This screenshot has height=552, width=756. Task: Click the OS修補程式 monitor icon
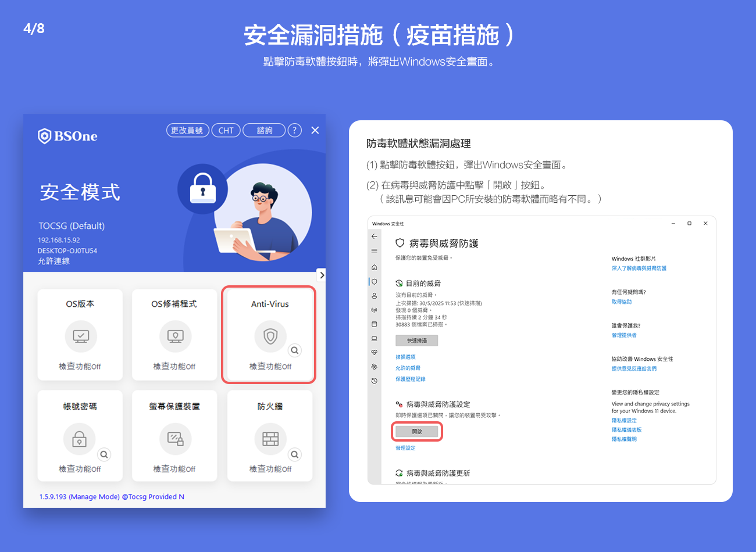(x=175, y=336)
